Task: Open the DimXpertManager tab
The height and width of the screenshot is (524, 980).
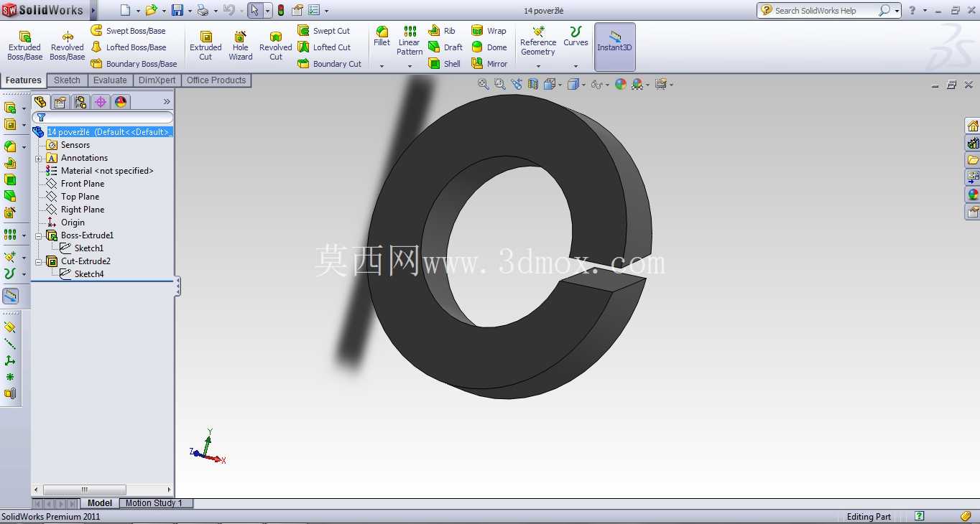Action: [101, 102]
